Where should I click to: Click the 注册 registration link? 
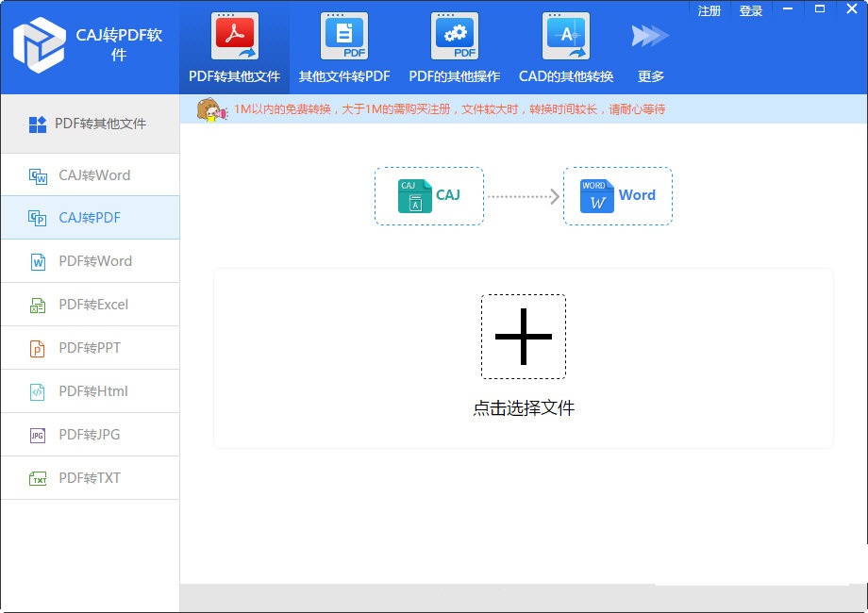(709, 10)
